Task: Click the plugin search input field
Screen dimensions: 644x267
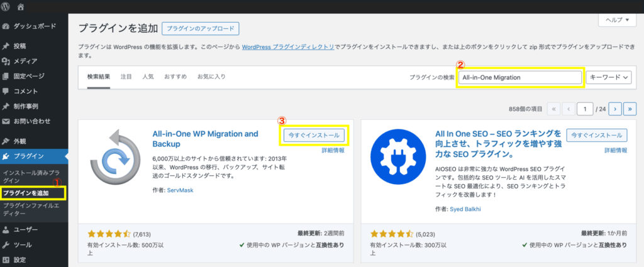Action: pyautogui.click(x=519, y=77)
